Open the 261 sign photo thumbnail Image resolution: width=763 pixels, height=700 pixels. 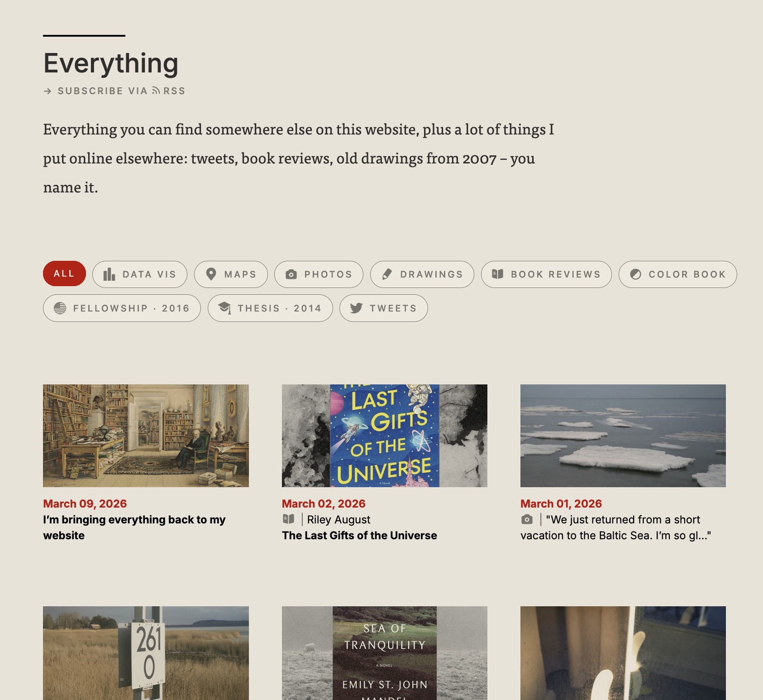coord(146,653)
